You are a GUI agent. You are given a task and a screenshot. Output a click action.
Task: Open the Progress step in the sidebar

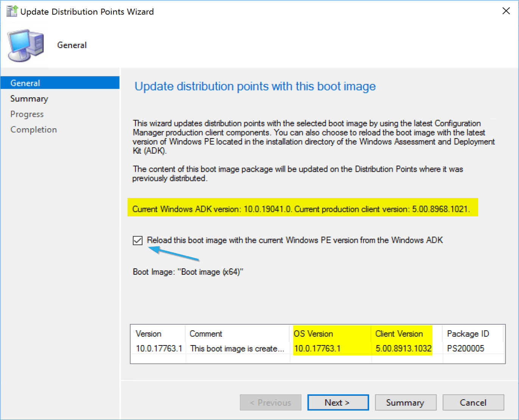pyautogui.click(x=27, y=114)
